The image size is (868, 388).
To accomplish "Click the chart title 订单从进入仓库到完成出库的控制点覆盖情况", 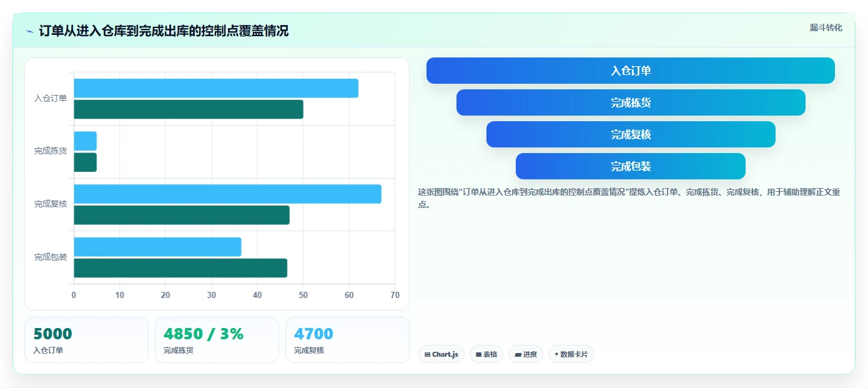I will tap(164, 31).
